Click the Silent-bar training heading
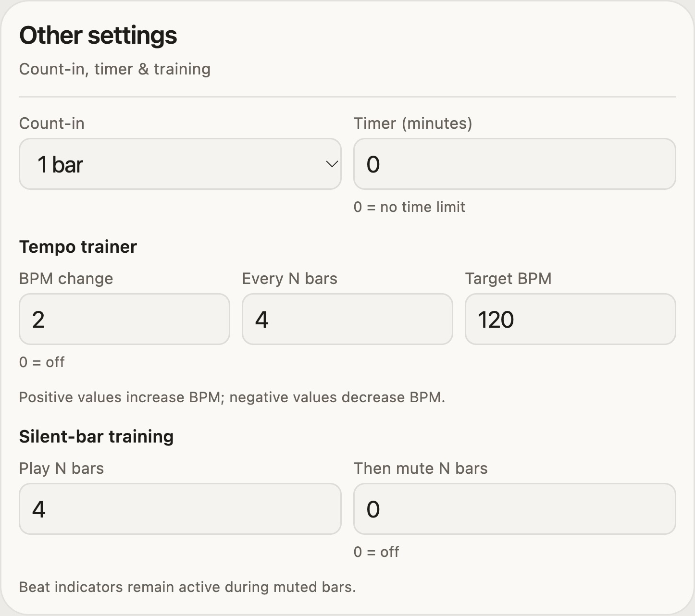The height and width of the screenshot is (616, 695). [x=96, y=436]
